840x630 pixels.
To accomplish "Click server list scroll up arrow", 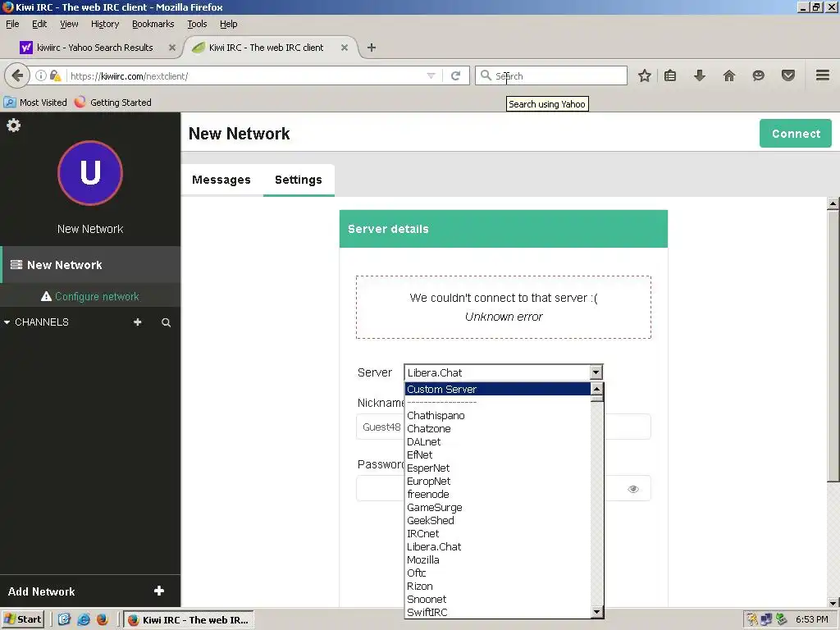I will pos(597,389).
